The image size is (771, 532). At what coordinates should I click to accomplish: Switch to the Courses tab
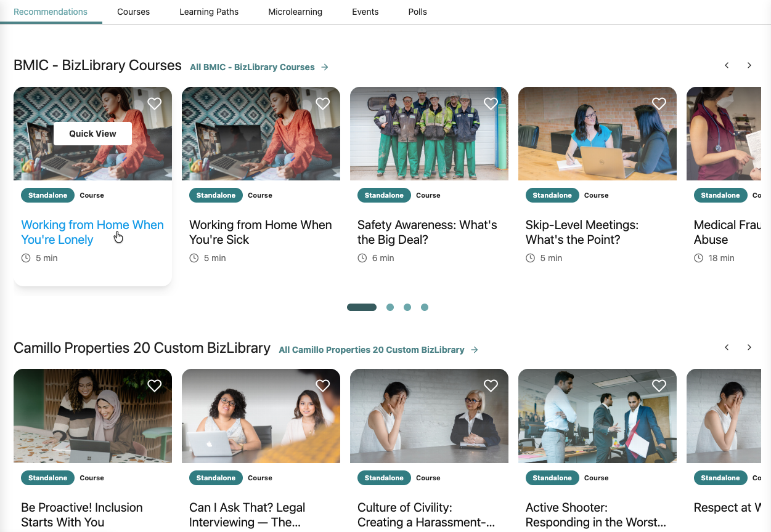pos(133,12)
